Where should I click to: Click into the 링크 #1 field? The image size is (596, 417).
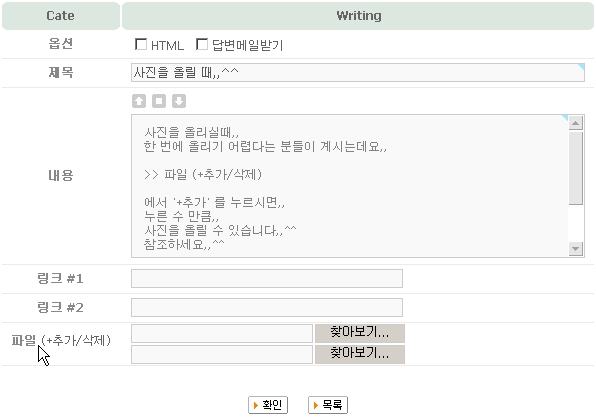[x=267, y=279]
